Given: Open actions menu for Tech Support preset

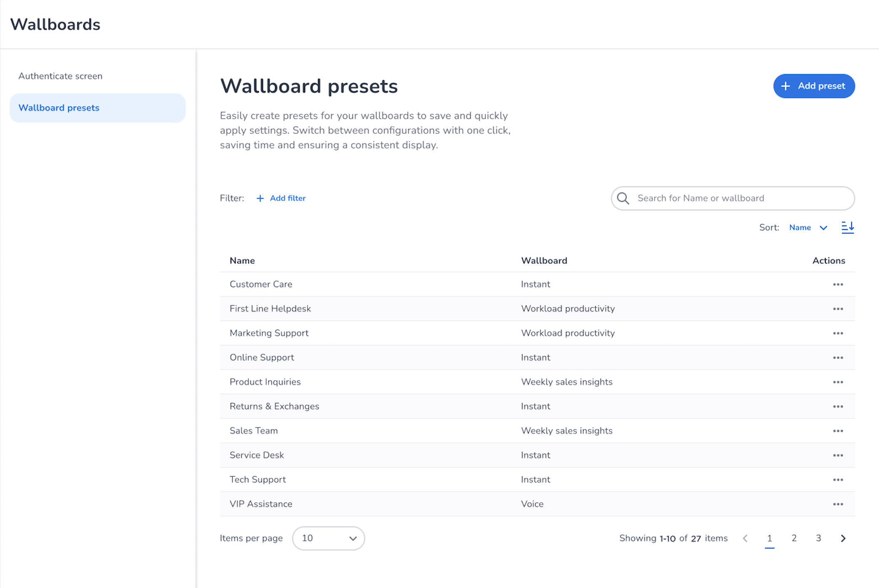Looking at the screenshot, I should (x=838, y=479).
